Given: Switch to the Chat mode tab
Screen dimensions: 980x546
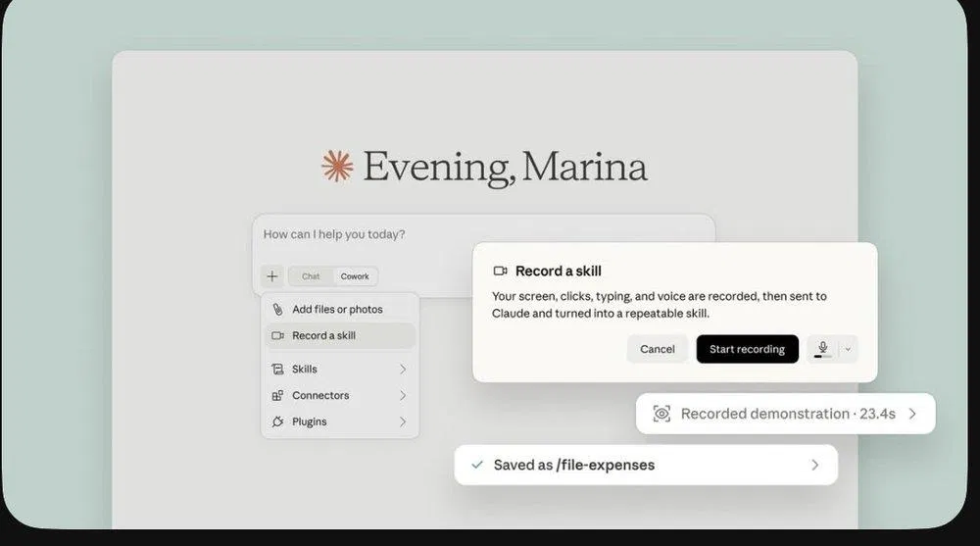Looking at the screenshot, I should (x=311, y=276).
